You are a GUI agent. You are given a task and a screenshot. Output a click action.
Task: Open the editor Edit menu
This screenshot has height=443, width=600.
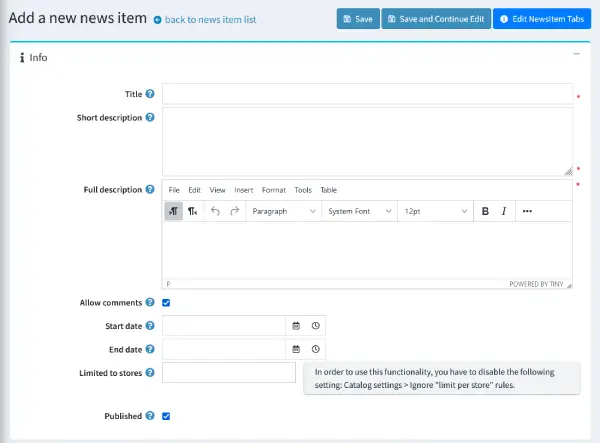[x=194, y=190]
